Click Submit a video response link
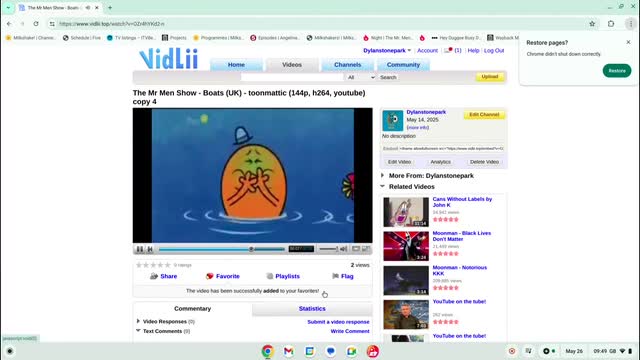Screen dimensions: 640x360 [338, 322]
